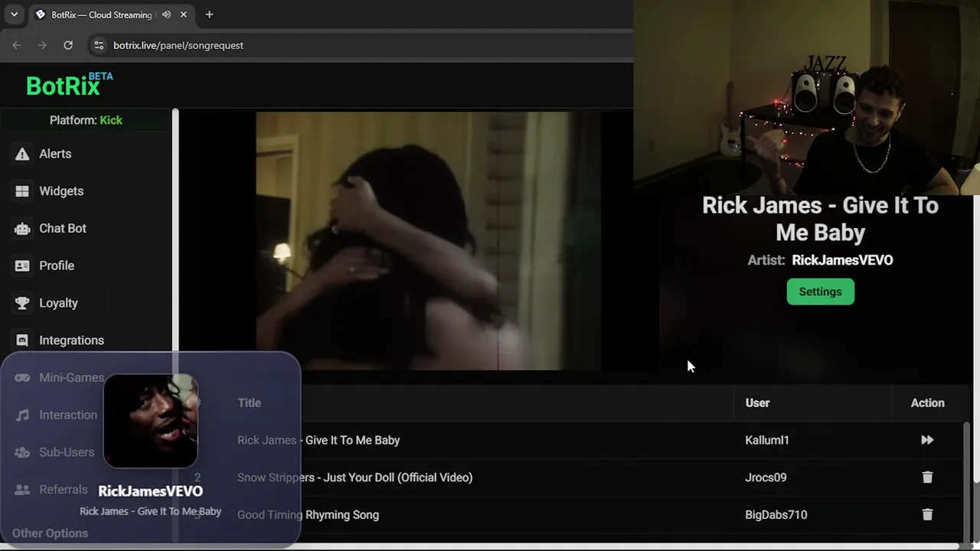Click the user BigDabs710
This screenshot has width=980, height=551.
tap(776, 515)
